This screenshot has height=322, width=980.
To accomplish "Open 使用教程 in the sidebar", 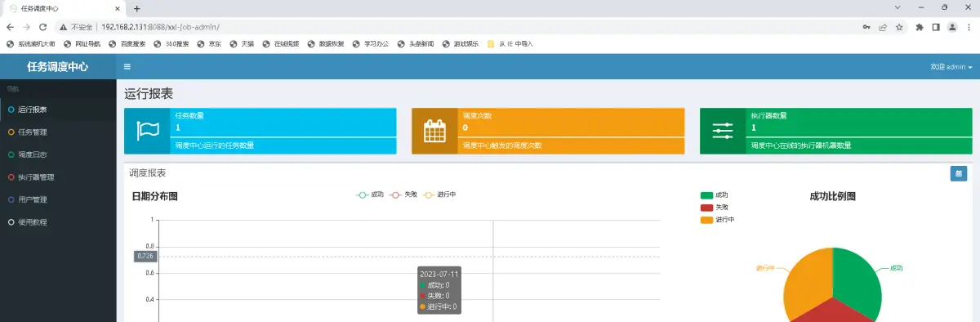I will [x=58, y=221].
